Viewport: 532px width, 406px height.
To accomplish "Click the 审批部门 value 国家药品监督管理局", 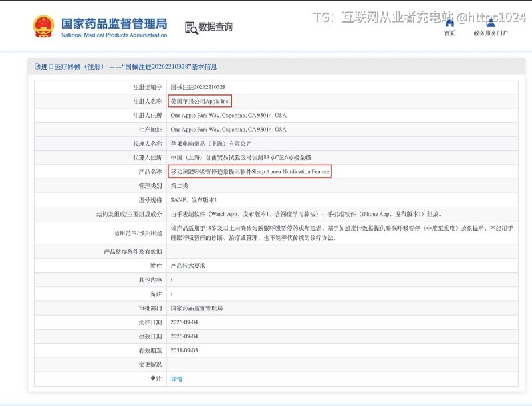I will coord(197,308).
